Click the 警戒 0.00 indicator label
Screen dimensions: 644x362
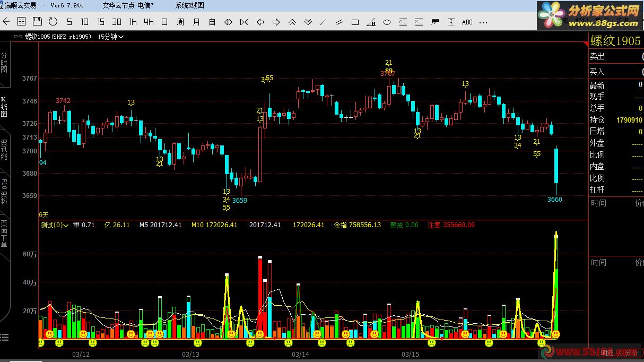click(404, 225)
